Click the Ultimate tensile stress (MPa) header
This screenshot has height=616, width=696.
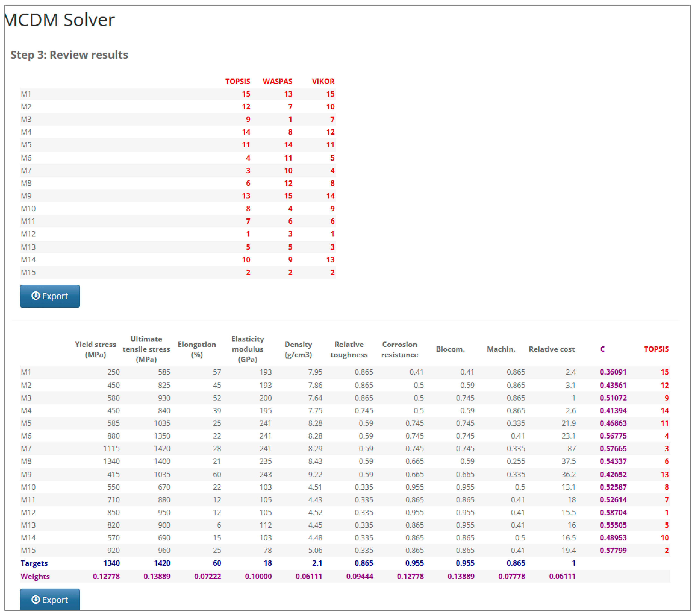(x=146, y=349)
